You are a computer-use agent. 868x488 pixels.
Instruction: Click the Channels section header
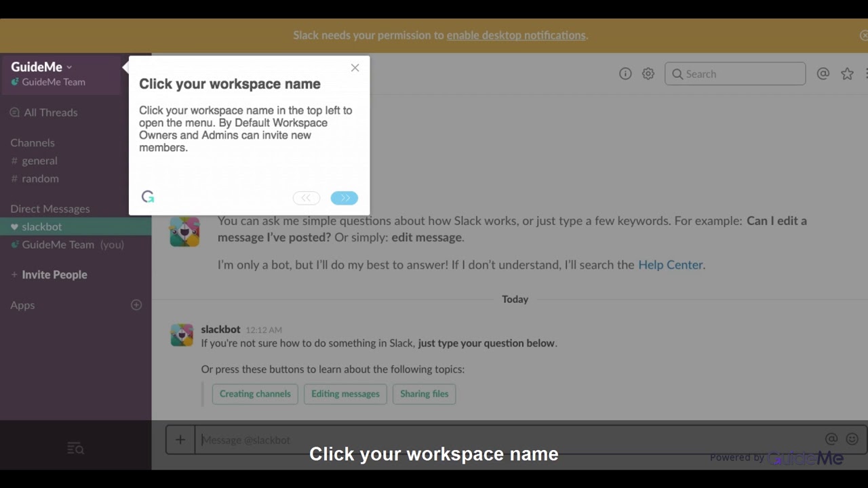point(33,142)
